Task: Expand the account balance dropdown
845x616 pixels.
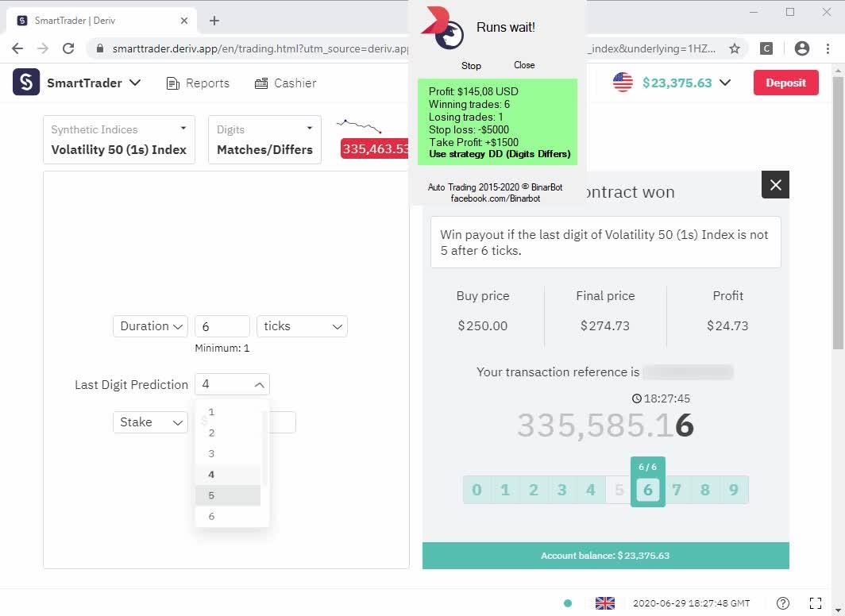Action: coord(725,83)
